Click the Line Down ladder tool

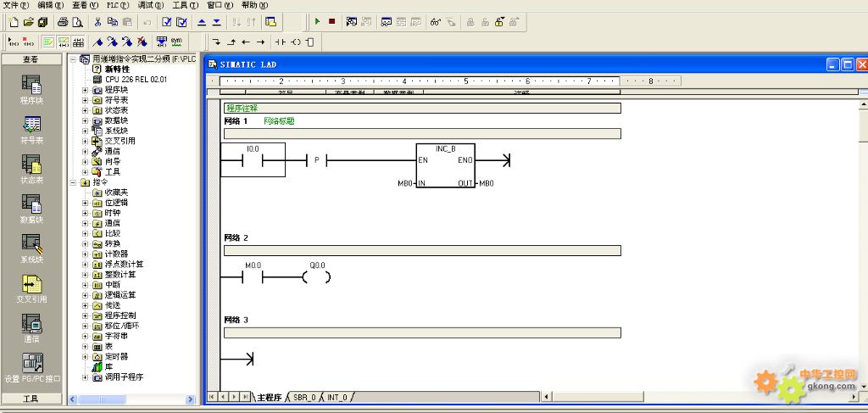tap(216, 42)
